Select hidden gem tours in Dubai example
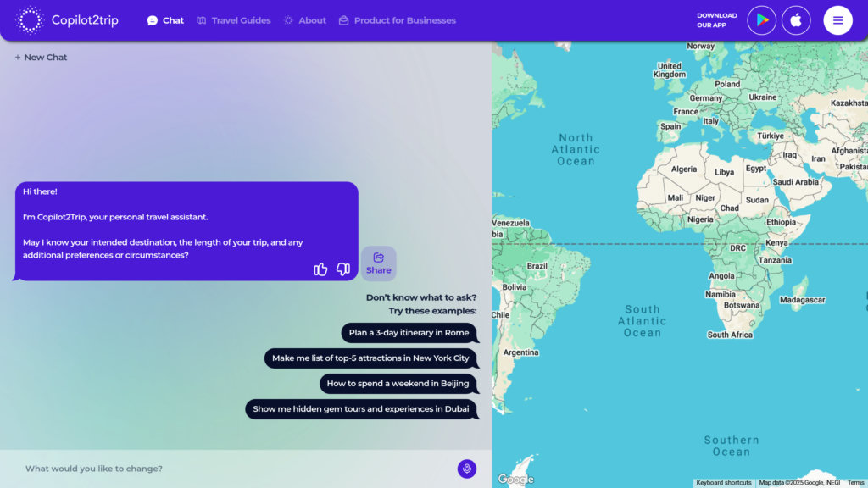This screenshot has width=868, height=488. tap(361, 409)
